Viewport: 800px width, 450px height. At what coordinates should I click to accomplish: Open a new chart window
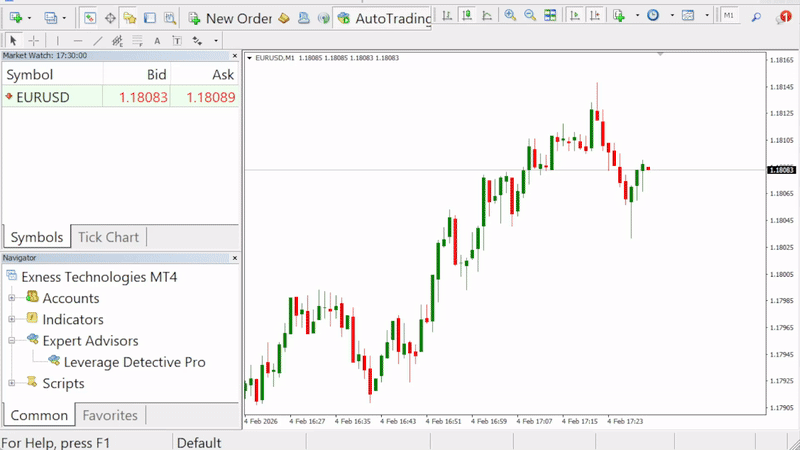coord(15,18)
